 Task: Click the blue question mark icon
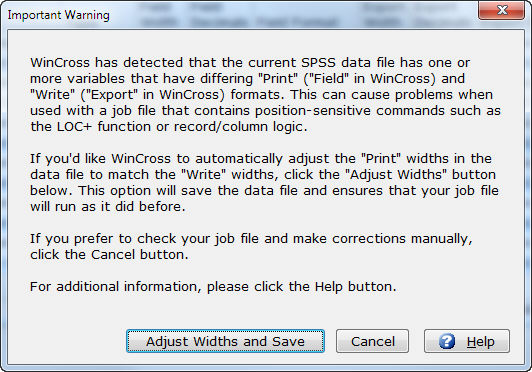click(x=447, y=341)
